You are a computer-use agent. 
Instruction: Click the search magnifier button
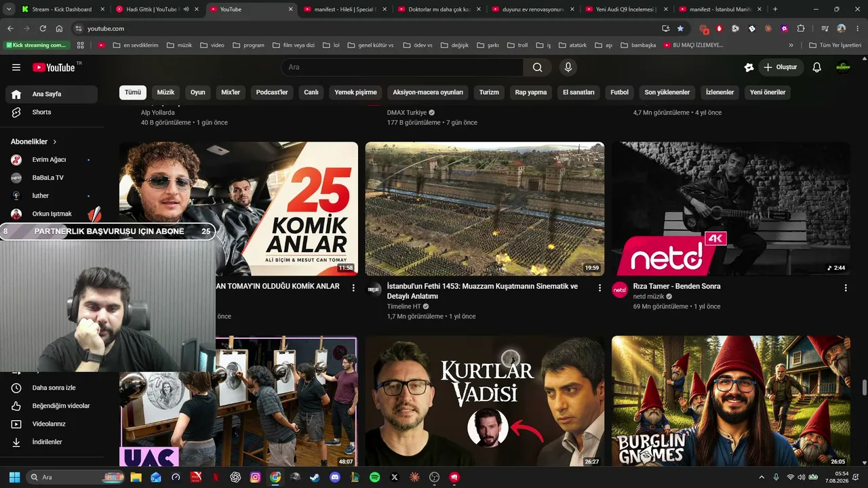click(x=537, y=67)
